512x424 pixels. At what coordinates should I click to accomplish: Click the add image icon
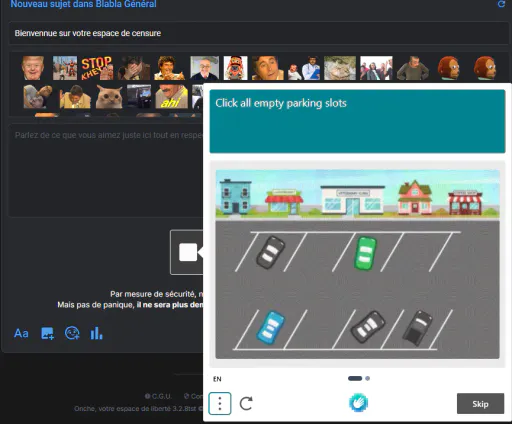47,333
